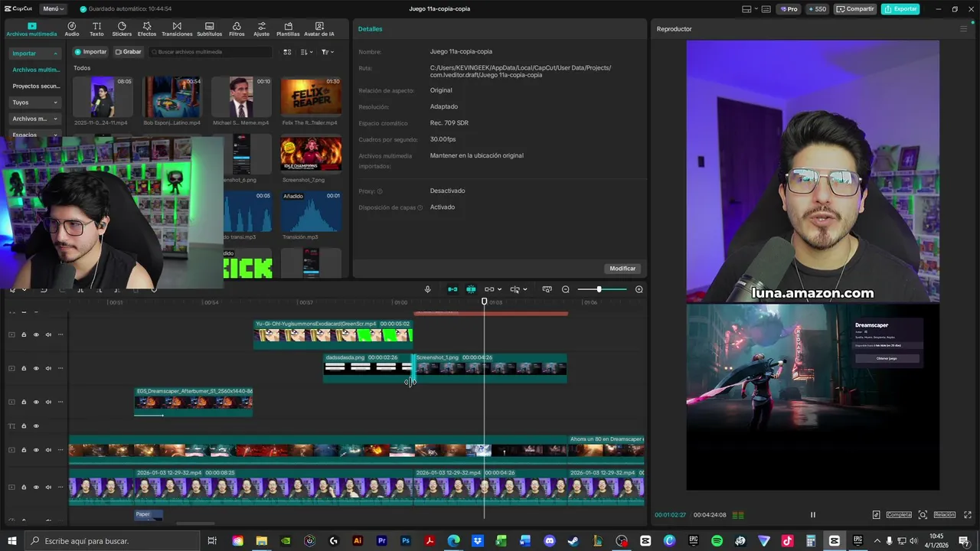Select the Bob Esponj...Latino.mp4 thumbnail
The width and height of the screenshot is (980, 551).
pyautogui.click(x=172, y=96)
